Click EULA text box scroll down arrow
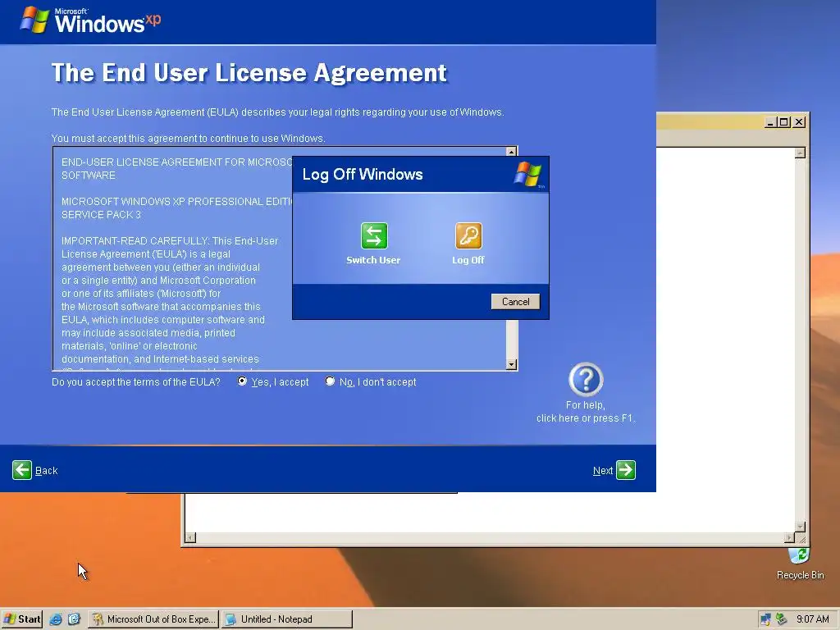The image size is (840, 630). point(512,364)
